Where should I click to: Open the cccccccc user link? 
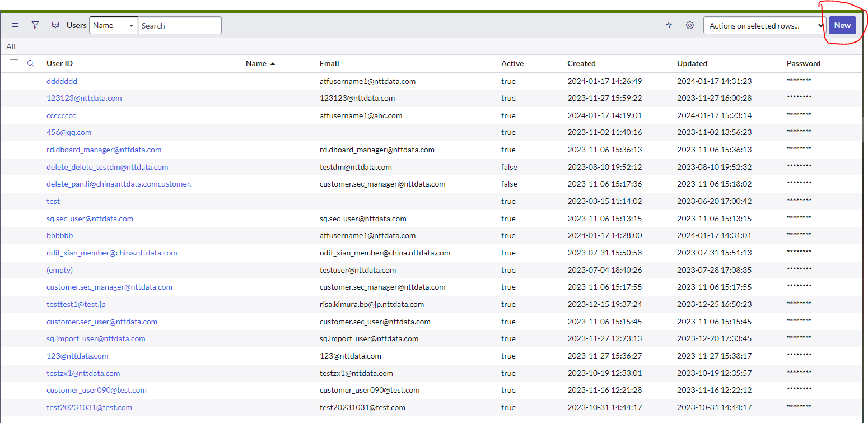(61, 115)
